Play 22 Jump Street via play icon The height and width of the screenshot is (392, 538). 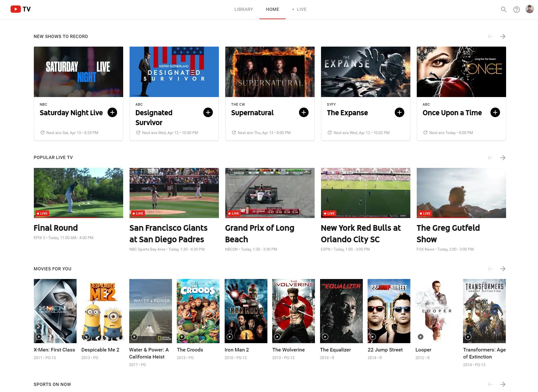(373, 336)
